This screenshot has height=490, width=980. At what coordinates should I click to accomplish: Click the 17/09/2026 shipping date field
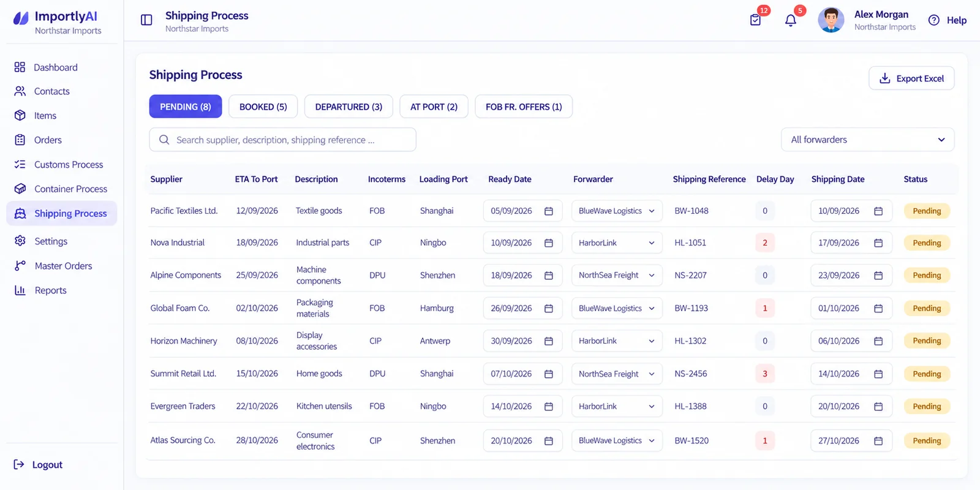coord(851,243)
